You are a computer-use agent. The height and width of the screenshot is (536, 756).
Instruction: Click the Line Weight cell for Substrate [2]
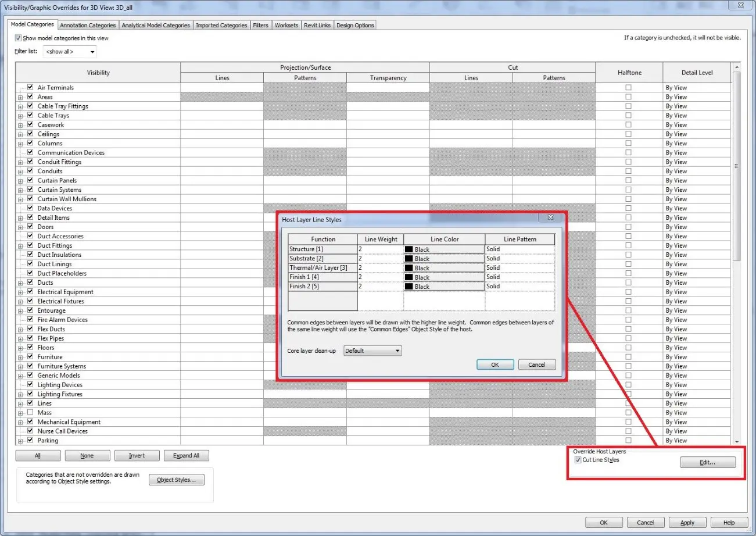[x=380, y=258]
